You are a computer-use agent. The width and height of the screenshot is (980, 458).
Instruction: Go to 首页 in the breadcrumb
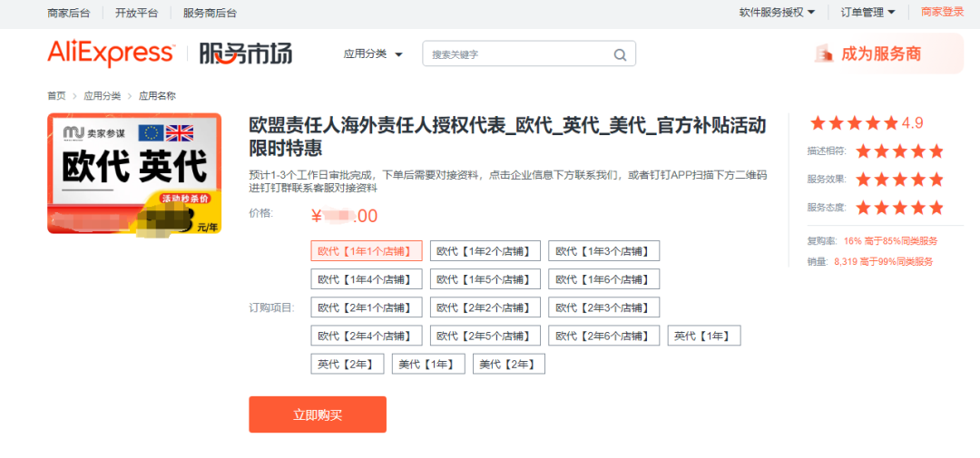click(x=56, y=95)
